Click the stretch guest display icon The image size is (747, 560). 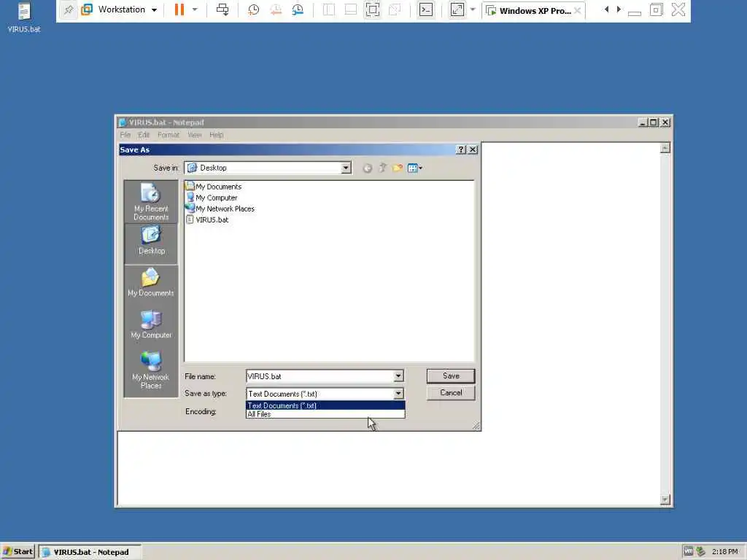pos(457,9)
